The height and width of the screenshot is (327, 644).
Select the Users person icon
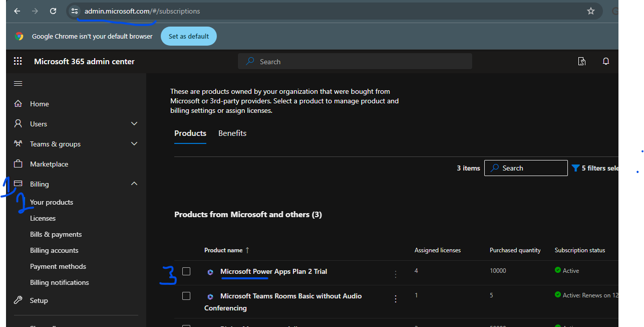click(x=18, y=123)
